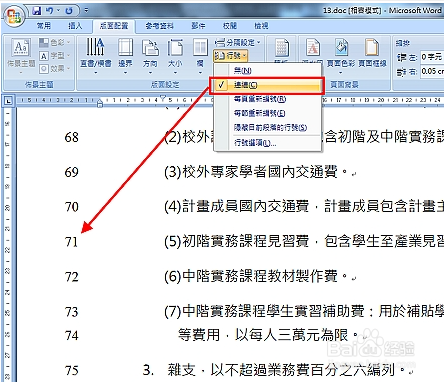Open theme 字型 (Fonts) dropdown
Viewport: 444px width, 382px height.
[55, 56]
